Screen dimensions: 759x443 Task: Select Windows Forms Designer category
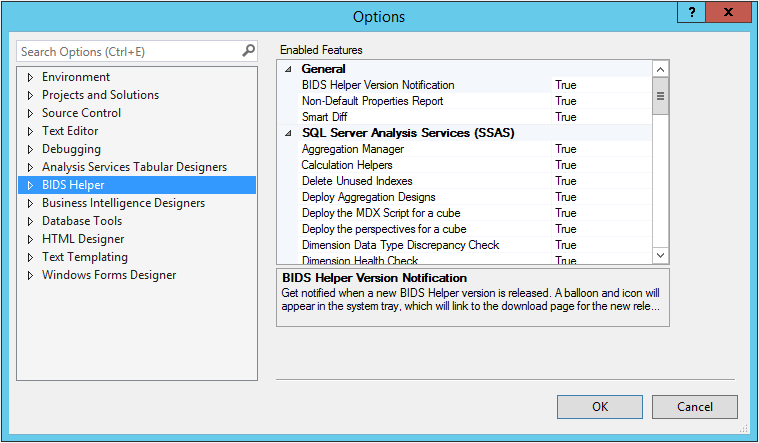(109, 275)
